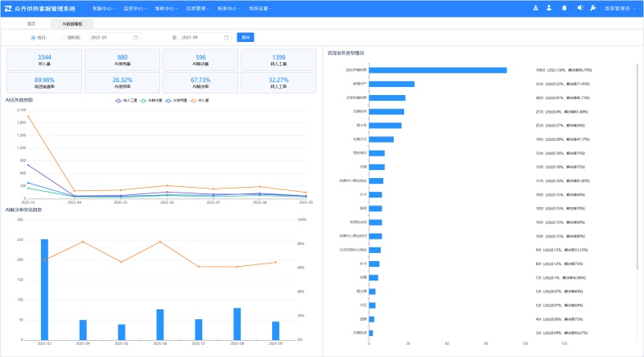
Task: Click the speaker announcement icon
Action: [x=578, y=8]
